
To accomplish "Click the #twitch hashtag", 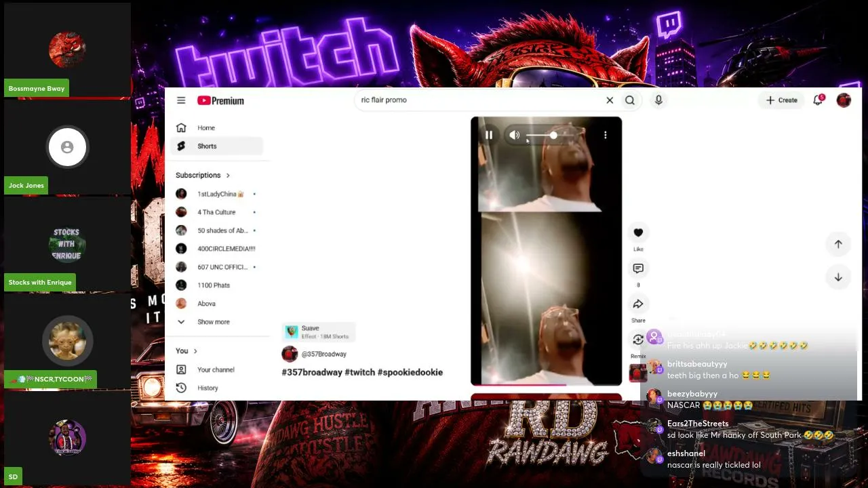I will (x=359, y=372).
